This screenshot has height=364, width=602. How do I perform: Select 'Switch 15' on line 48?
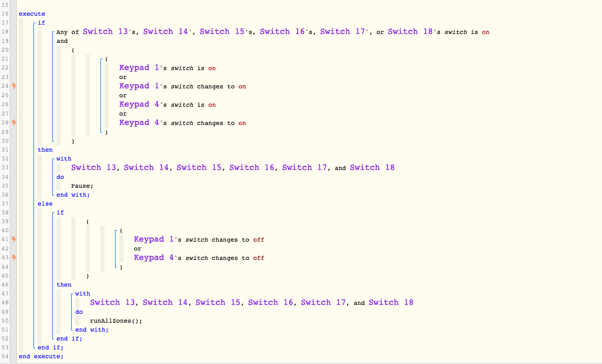[218, 303]
